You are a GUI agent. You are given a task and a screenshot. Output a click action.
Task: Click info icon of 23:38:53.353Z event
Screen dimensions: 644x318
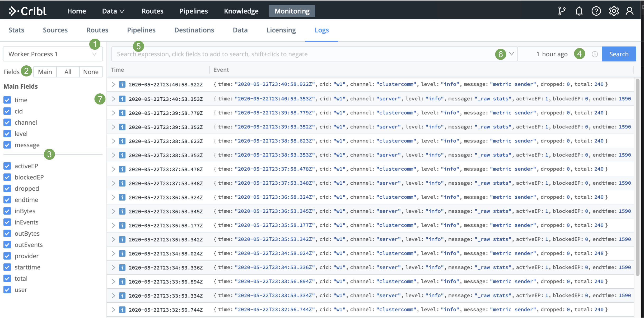[122, 155]
